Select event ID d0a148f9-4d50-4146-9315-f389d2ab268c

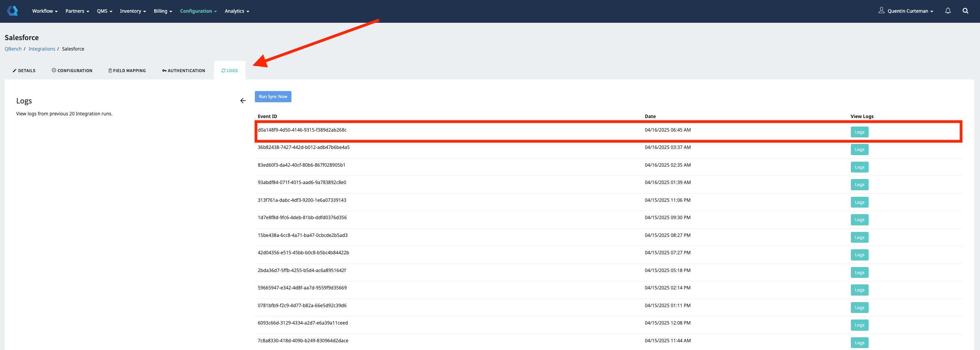click(302, 130)
